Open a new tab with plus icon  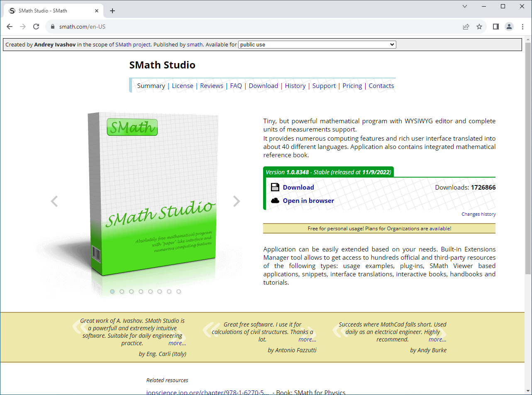pos(112,11)
